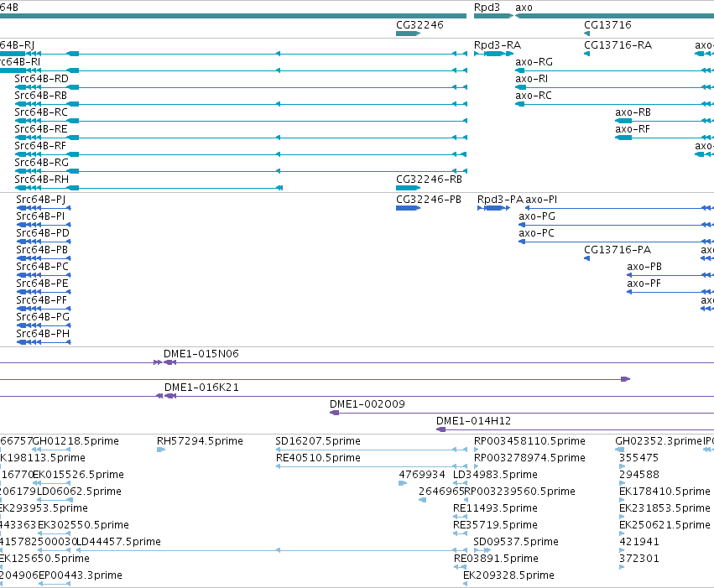The width and height of the screenshot is (714, 588).
Task: Select the SD09537.5prime EST label
Action: (516, 543)
